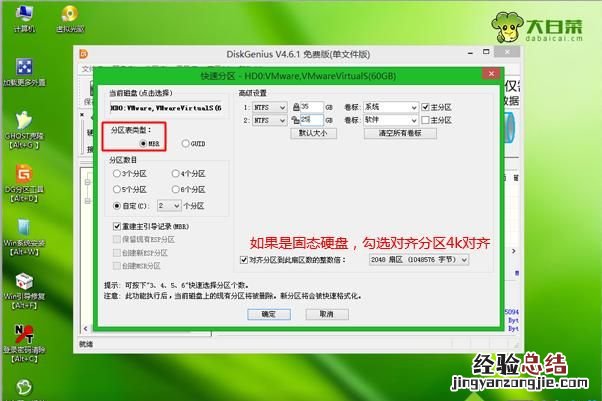Toggle the 对齐分区到此扇区数的整数倍 checkbox
Screen dimensions: 602x401
click(x=293, y=260)
